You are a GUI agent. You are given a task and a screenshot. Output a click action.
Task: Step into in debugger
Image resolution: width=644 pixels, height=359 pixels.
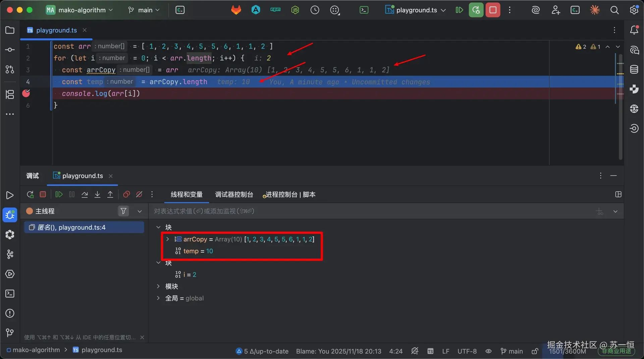point(97,194)
